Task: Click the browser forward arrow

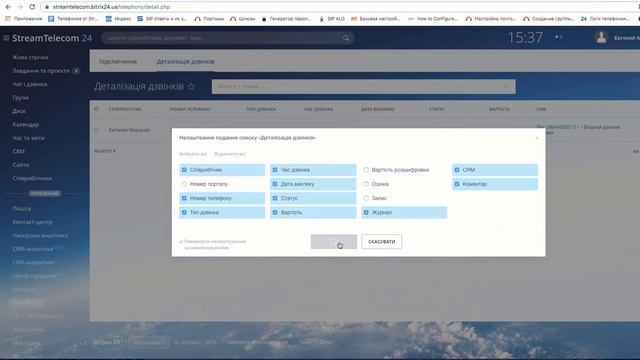Action: pyautogui.click(x=20, y=7)
